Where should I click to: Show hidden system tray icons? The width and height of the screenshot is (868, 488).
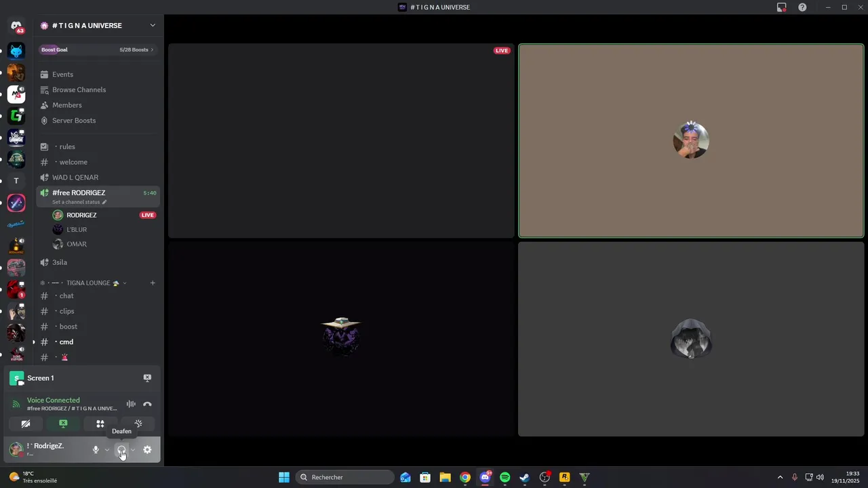780,477
